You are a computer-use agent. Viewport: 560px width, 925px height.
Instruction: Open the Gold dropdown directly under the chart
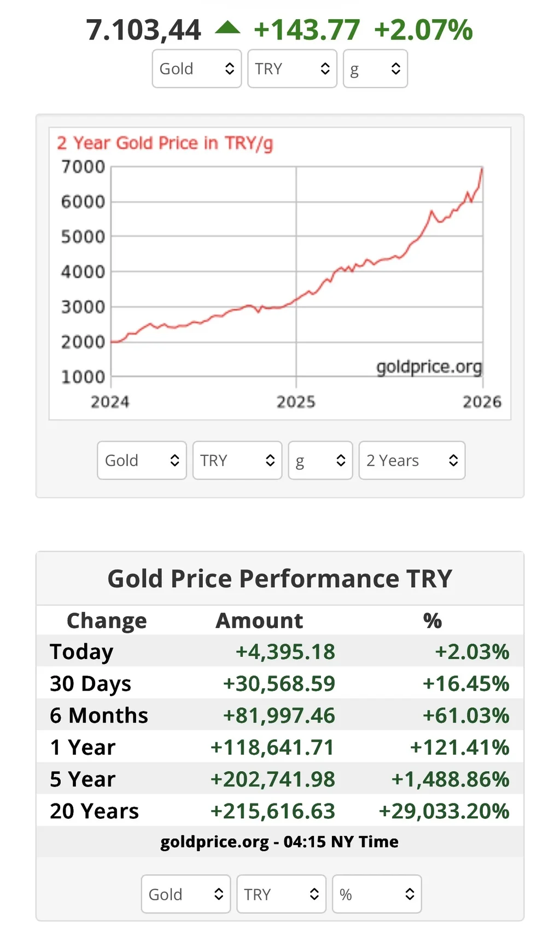(x=142, y=460)
